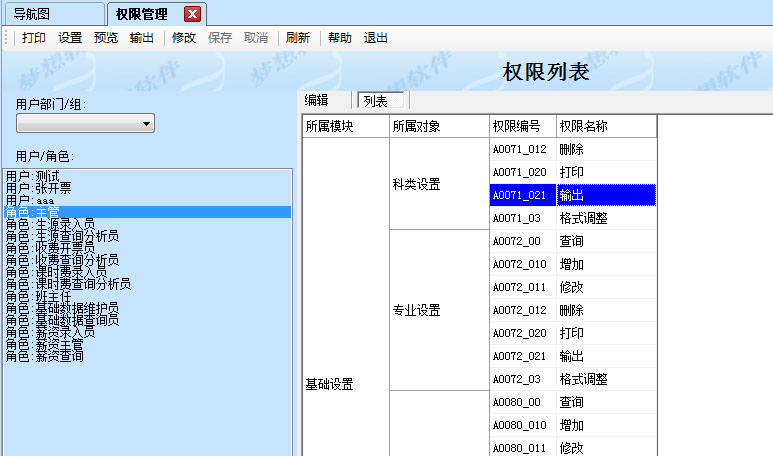This screenshot has width=773, height=456.
Task: Close the 权限管理 tab with red X
Action: [192, 14]
